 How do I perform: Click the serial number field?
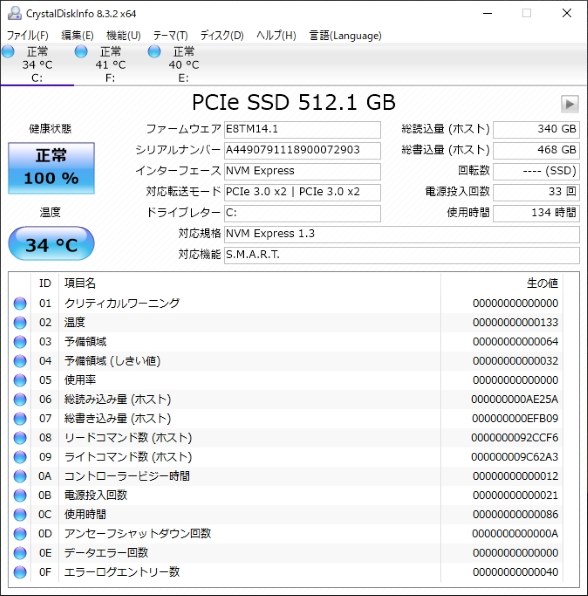click(x=302, y=151)
